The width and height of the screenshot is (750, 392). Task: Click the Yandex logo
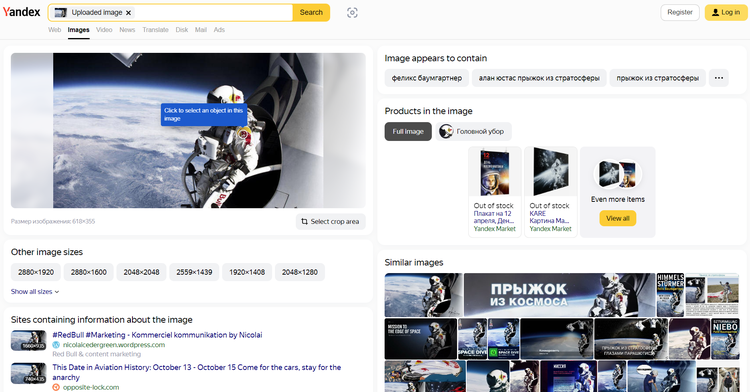(x=22, y=12)
